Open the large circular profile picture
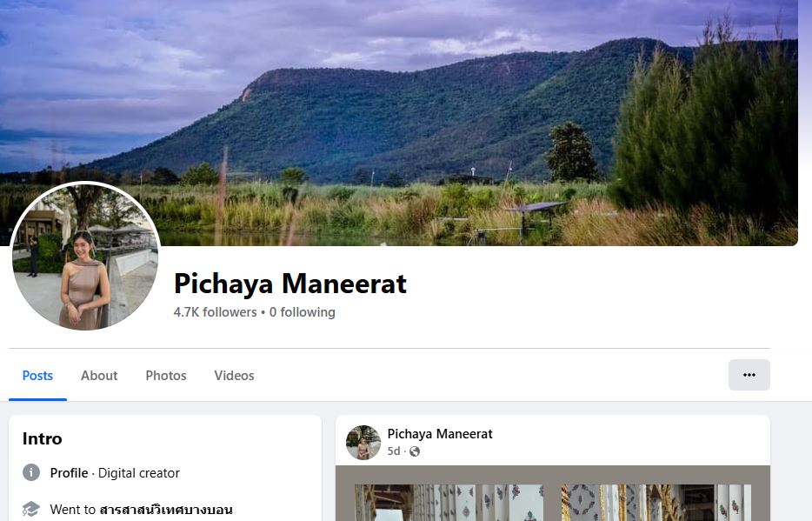Image resolution: width=812 pixels, height=521 pixels. click(x=85, y=256)
